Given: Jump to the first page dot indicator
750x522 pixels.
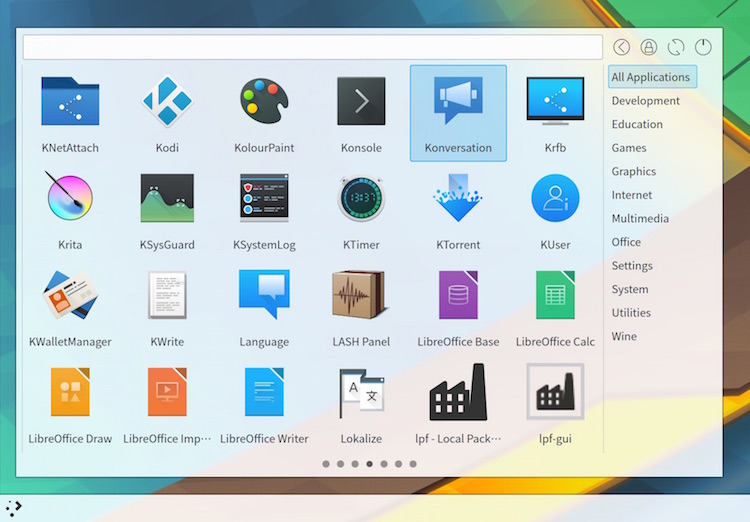Looking at the screenshot, I should pos(326,464).
